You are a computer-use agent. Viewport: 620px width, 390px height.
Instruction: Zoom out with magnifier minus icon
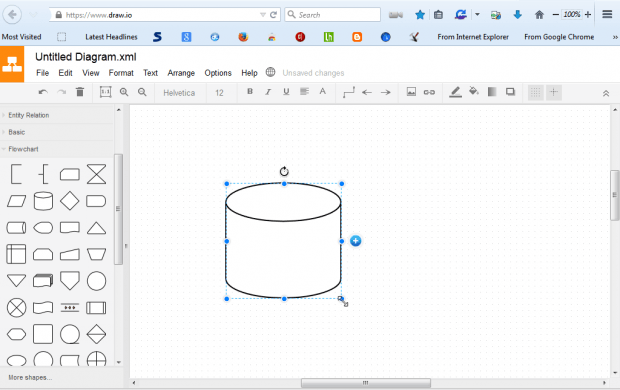(x=142, y=93)
